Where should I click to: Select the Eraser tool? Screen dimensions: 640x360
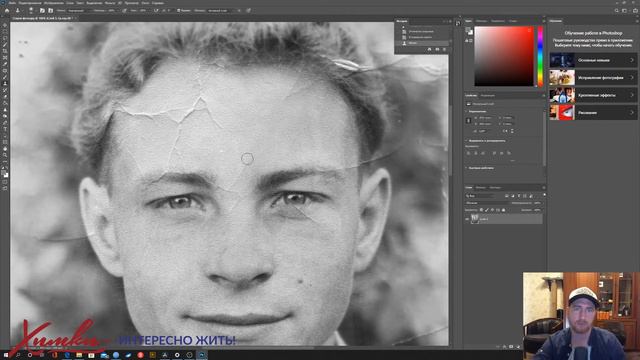click(x=5, y=96)
